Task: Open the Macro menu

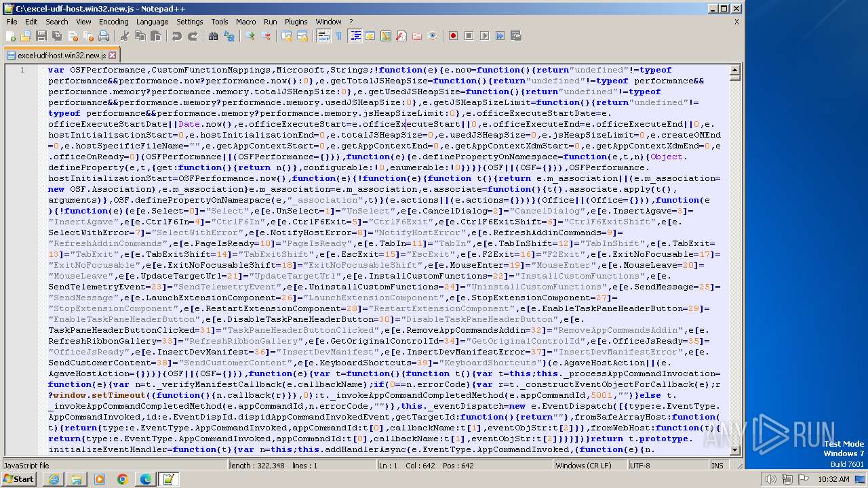Action: [246, 22]
